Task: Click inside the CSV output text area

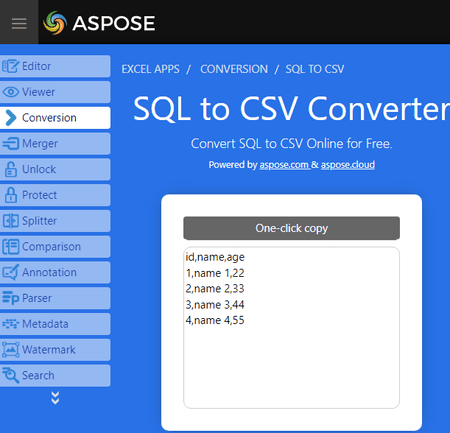Action: pos(291,327)
